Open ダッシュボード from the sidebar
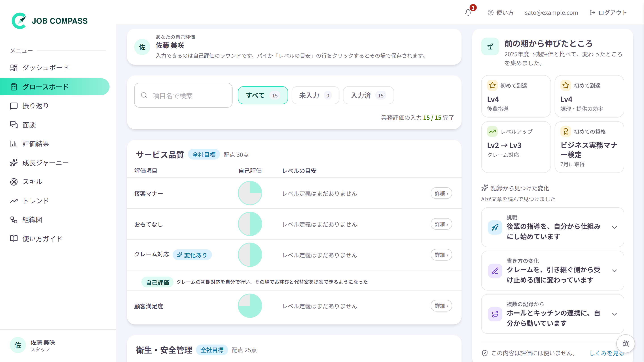 [55, 68]
